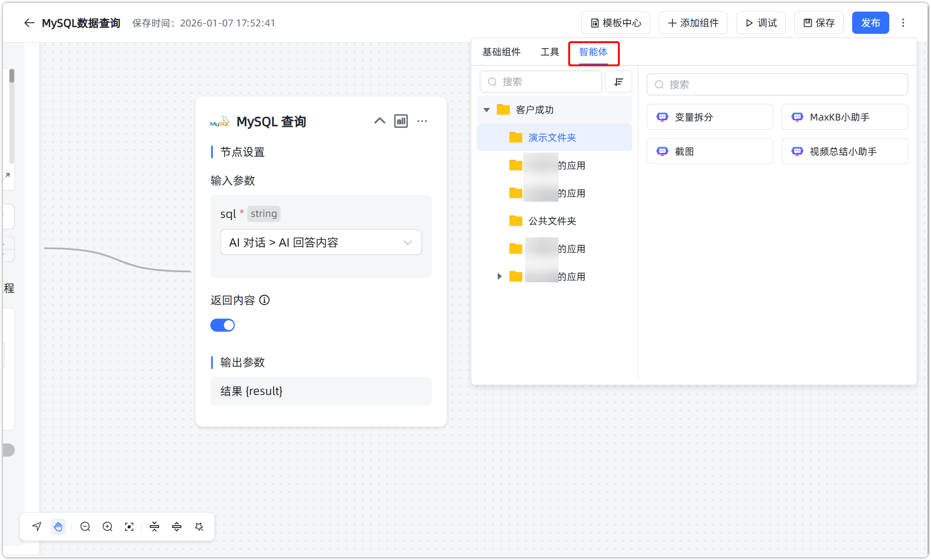Zoom in the workflow canvas

[107, 526]
